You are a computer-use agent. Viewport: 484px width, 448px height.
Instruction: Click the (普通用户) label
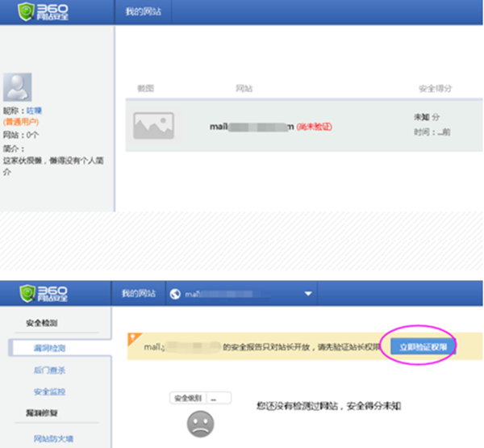pos(21,122)
